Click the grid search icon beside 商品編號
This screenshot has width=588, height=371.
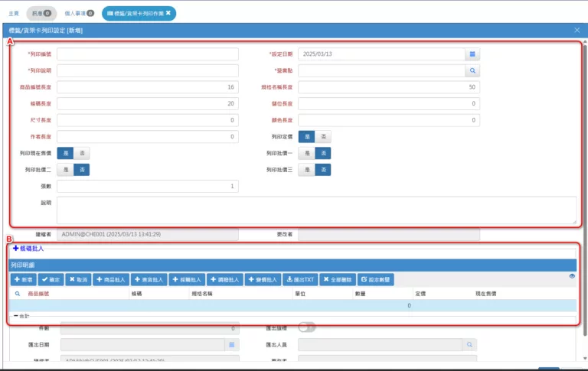click(18, 293)
